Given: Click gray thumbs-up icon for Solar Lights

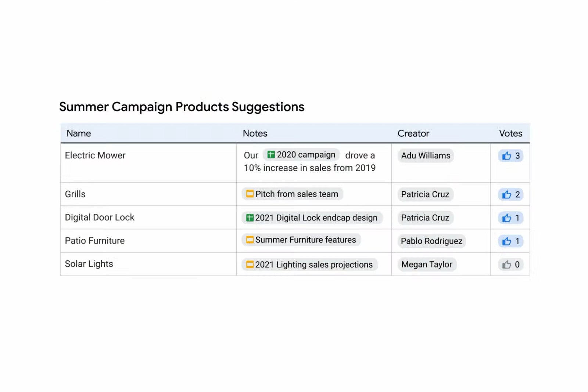Looking at the screenshot, I should 507,265.
